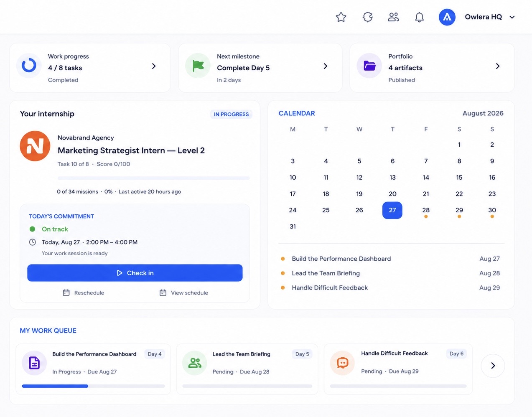
Task: Open Build the Performance Dashboard queue card title
Action: [x=94, y=354]
